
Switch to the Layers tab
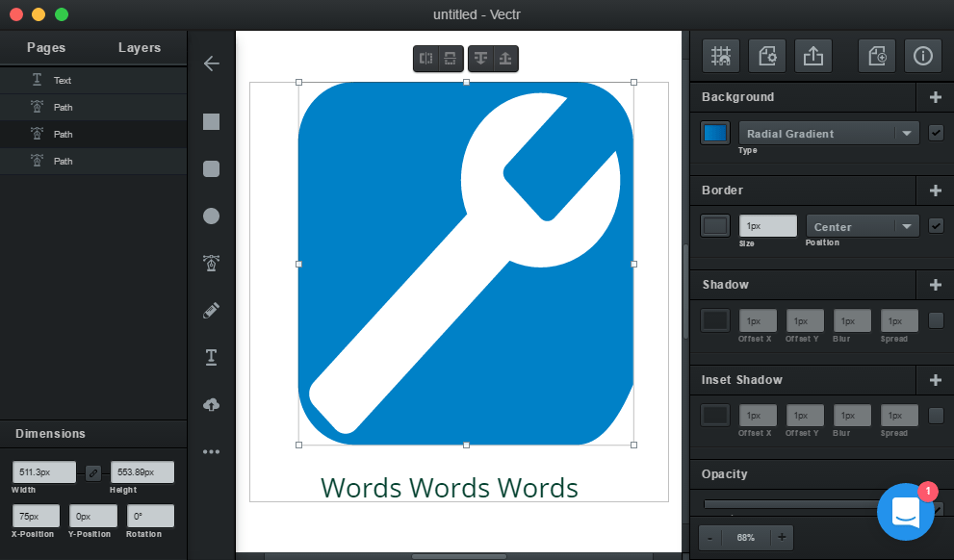[x=140, y=47]
